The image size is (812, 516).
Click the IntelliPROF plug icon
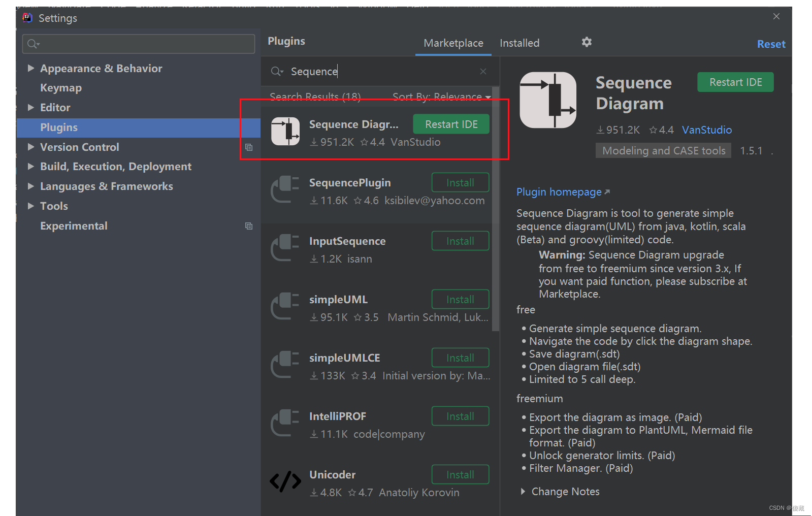click(x=285, y=423)
